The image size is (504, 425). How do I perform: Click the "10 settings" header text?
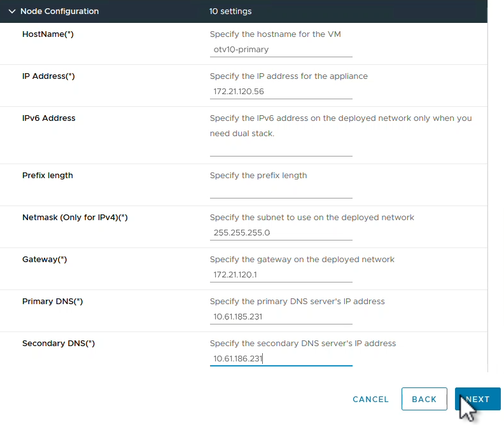230,11
